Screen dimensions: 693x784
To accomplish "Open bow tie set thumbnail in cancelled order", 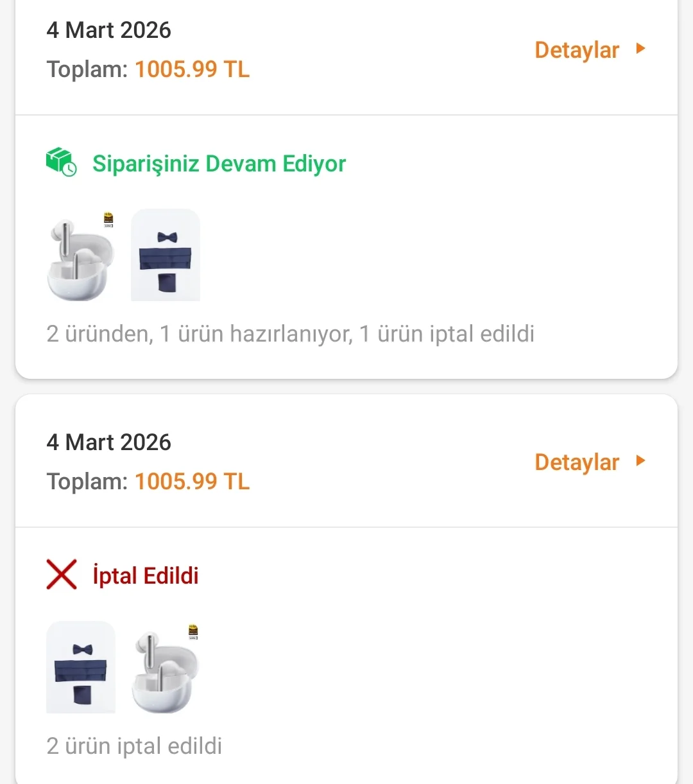I will [x=81, y=667].
